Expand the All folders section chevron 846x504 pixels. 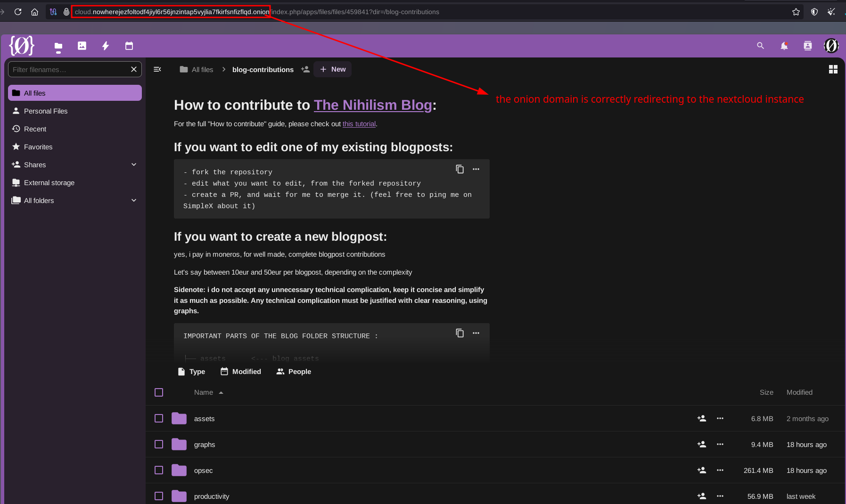pos(134,200)
